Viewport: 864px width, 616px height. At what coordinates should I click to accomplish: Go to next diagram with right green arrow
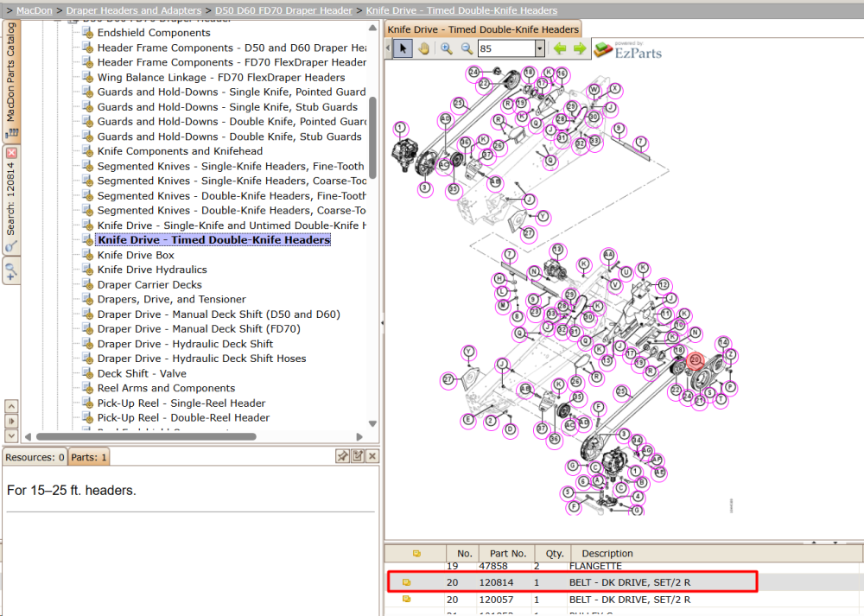(580, 48)
